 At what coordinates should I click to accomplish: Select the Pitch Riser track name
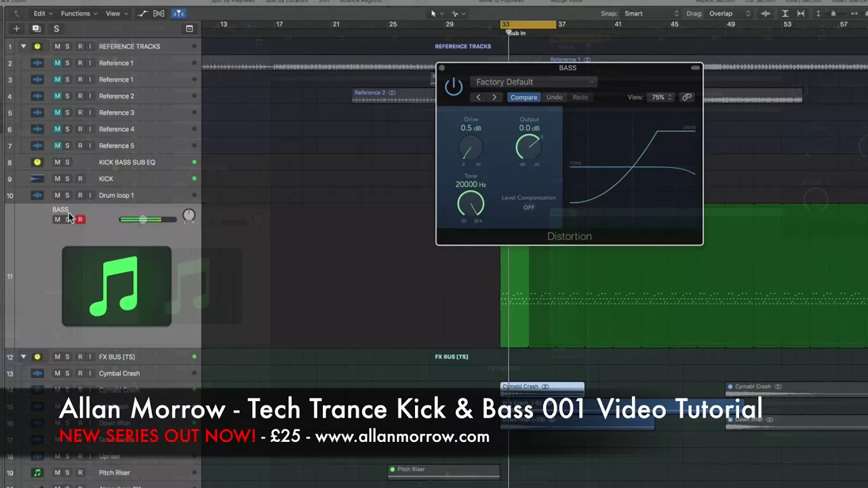115,473
